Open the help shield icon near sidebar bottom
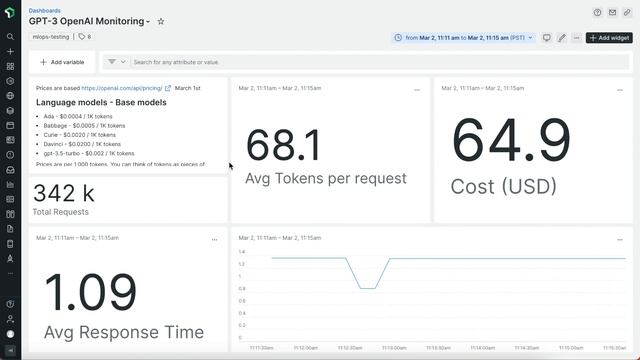This screenshot has height=360, width=640. click(10, 304)
